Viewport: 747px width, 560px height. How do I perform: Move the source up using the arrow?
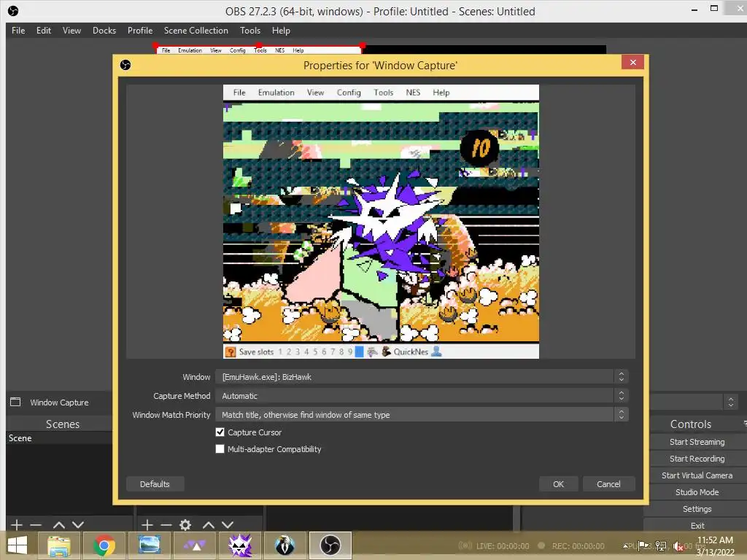pyautogui.click(x=208, y=525)
